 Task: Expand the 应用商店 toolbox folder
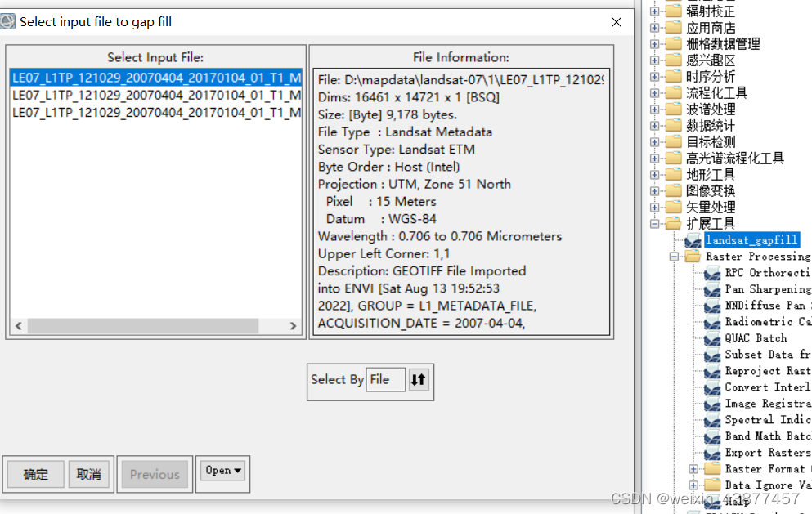point(654,28)
